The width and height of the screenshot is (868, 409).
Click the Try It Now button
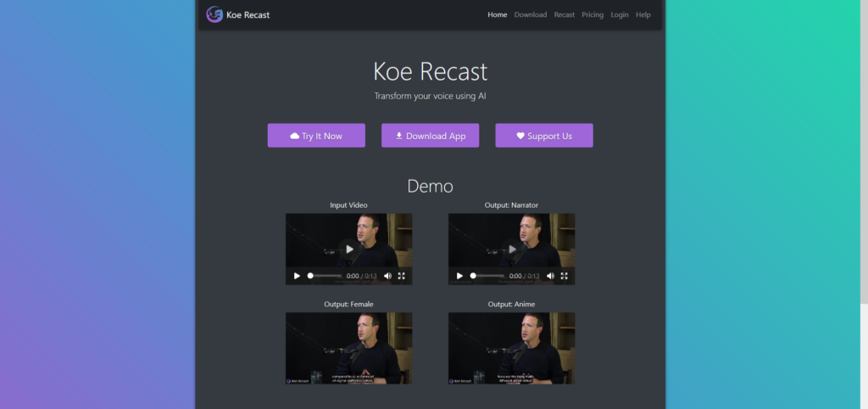click(x=316, y=136)
